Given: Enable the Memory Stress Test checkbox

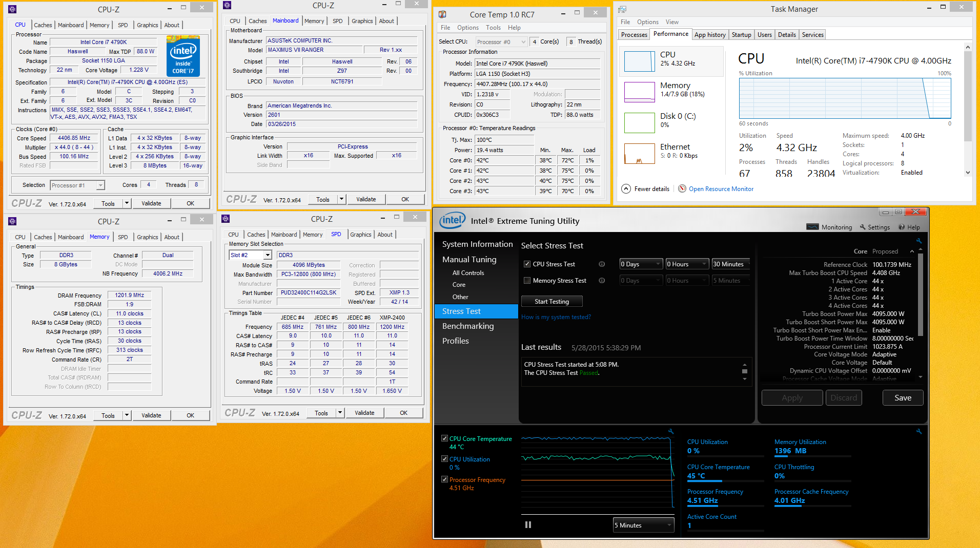Looking at the screenshot, I should click(x=527, y=281).
